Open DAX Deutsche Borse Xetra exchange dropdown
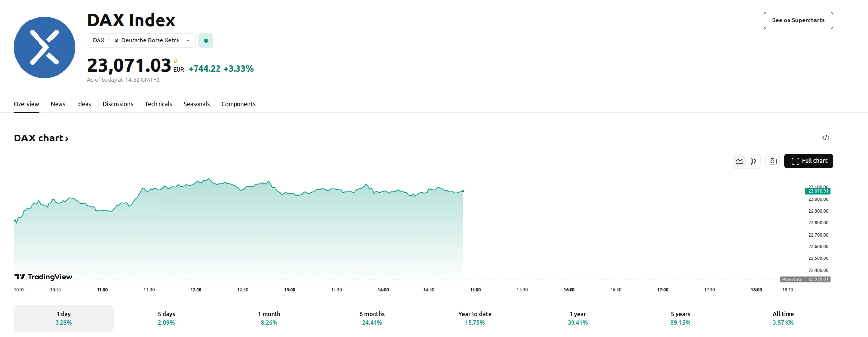 coord(141,40)
